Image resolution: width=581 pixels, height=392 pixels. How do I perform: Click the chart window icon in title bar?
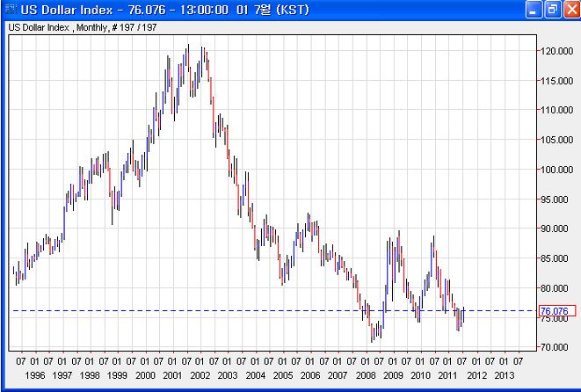click(11, 10)
